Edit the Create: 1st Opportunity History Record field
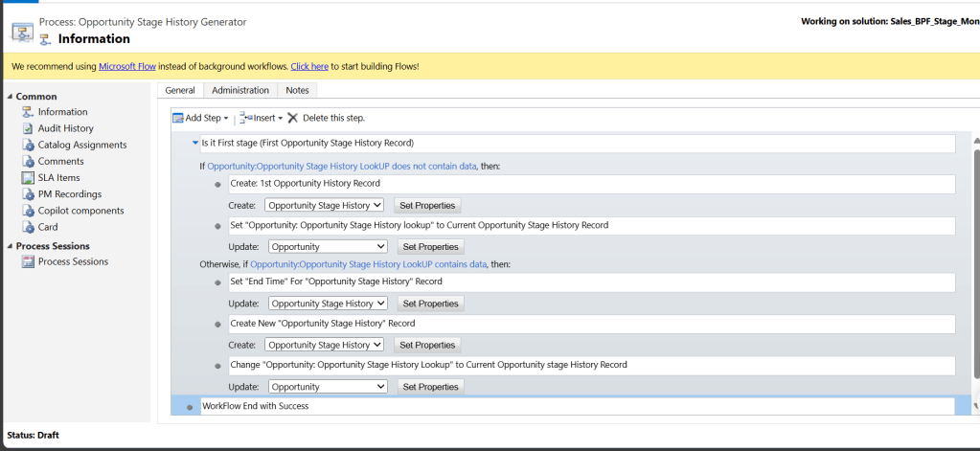980x451 pixels. click(x=592, y=184)
